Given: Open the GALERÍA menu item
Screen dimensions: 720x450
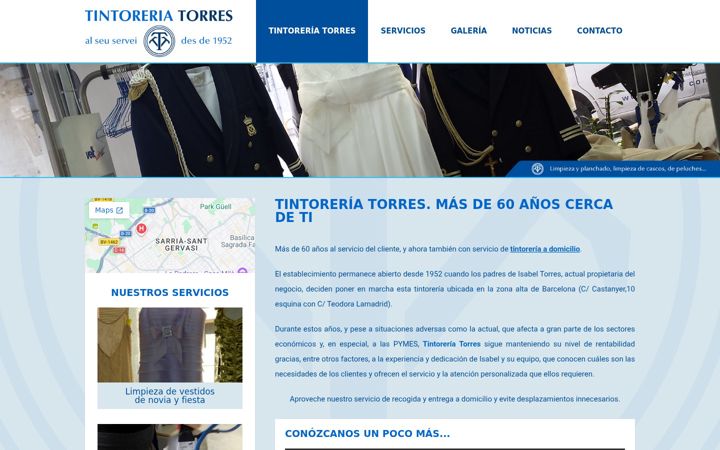Looking at the screenshot, I should (468, 31).
